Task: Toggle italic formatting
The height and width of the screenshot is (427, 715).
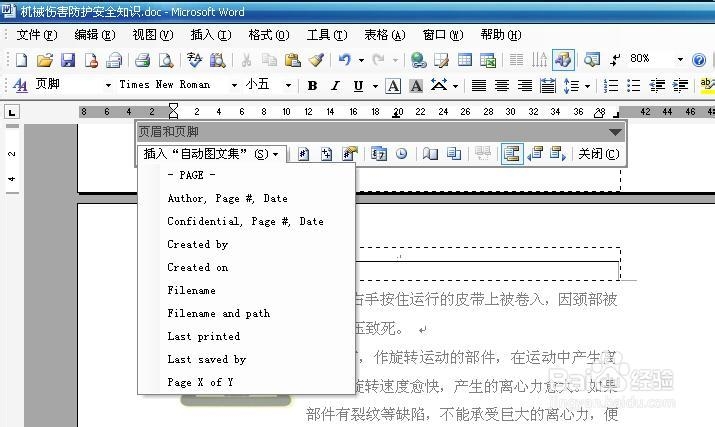Action: (335, 85)
